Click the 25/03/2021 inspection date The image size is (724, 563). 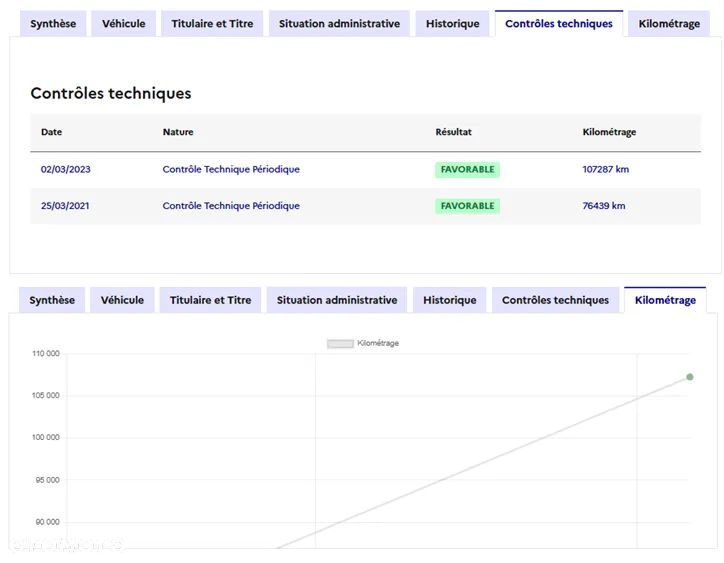point(66,206)
